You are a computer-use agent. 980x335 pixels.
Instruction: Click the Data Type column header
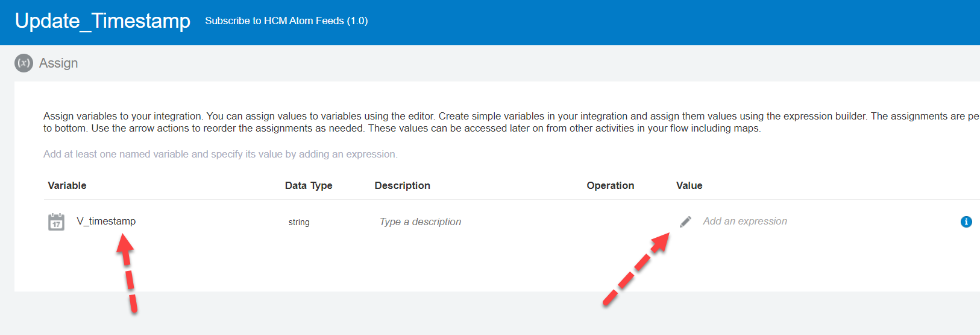[309, 185]
